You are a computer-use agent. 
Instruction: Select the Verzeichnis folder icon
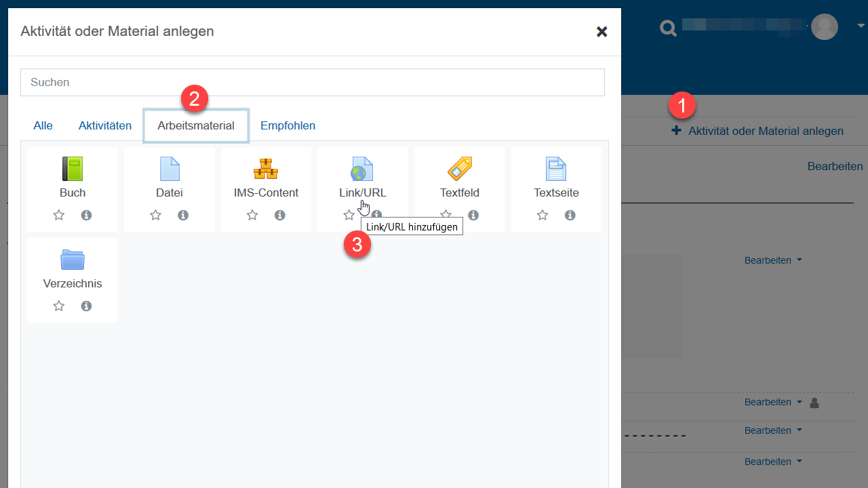(73, 260)
